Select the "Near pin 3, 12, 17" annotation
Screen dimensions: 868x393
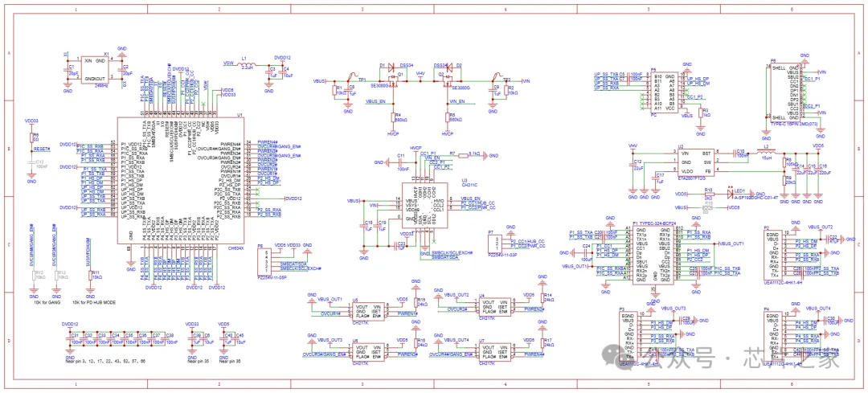point(105,361)
